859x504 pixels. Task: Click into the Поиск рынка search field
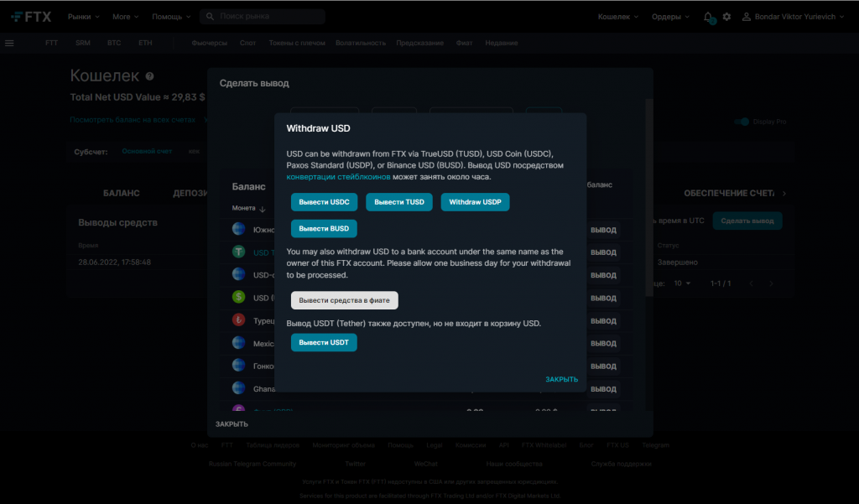[x=263, y=17]
